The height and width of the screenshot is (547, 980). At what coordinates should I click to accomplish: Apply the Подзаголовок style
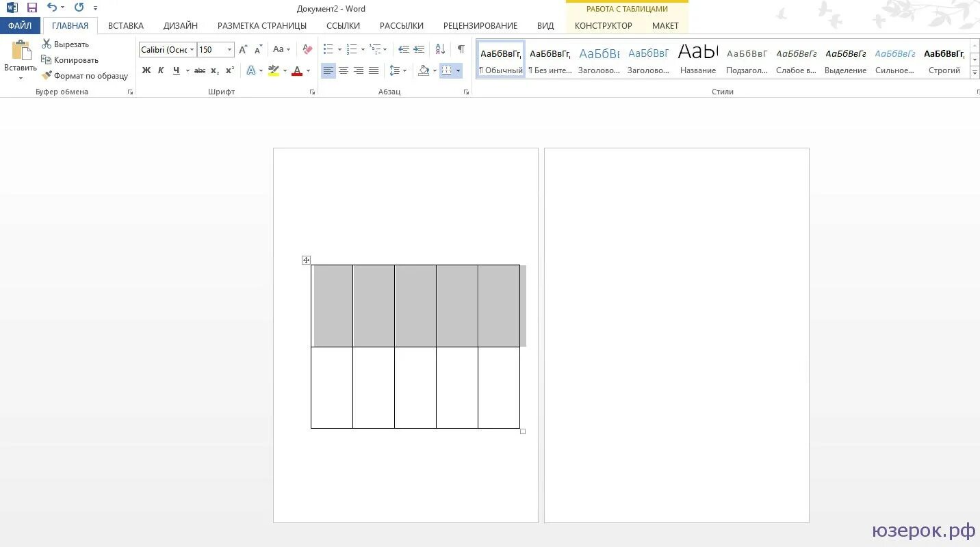[x=747, y=59]
